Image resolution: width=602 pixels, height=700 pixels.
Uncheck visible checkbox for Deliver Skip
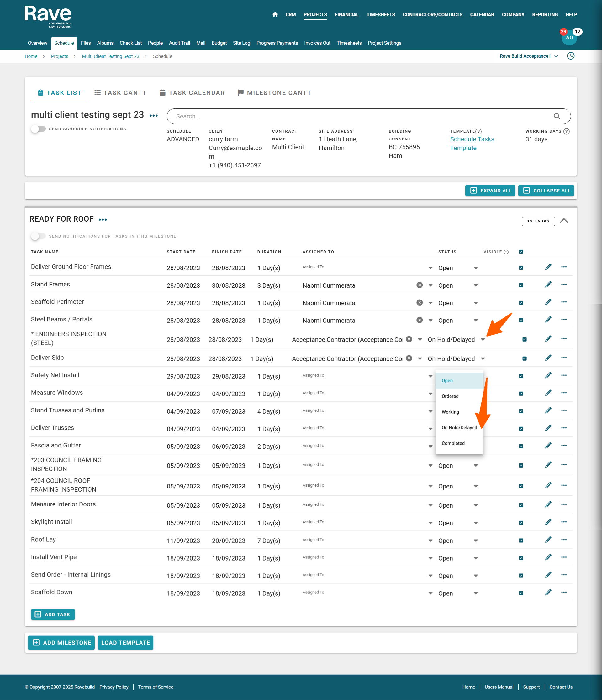(524, 358)
